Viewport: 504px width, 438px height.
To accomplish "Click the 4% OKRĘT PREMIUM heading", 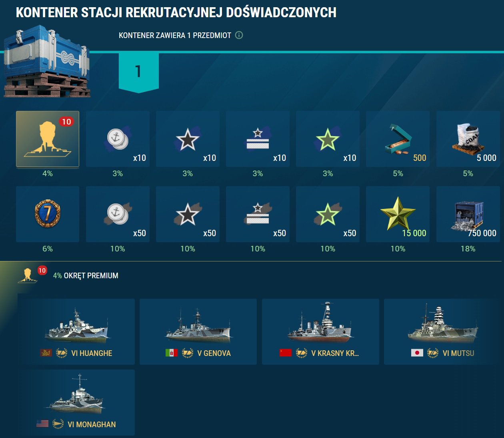I will (86, 275).
